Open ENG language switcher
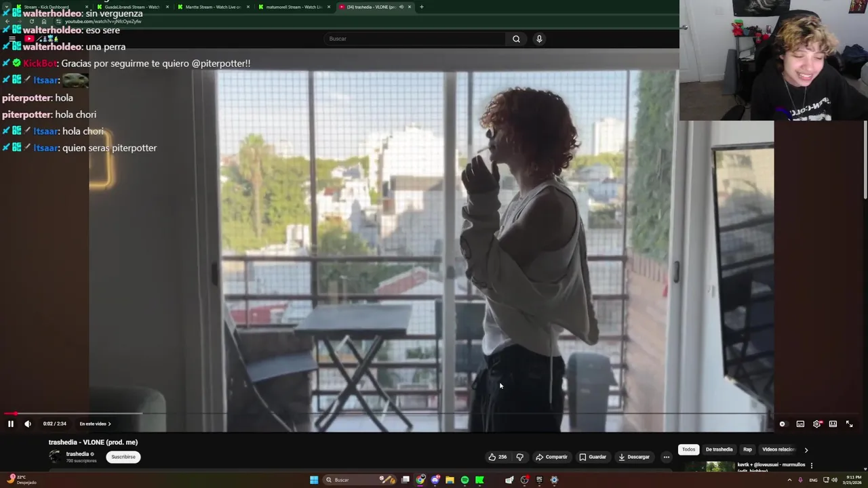The height and width of the screenshot is (488, 868). coord(813,480)
